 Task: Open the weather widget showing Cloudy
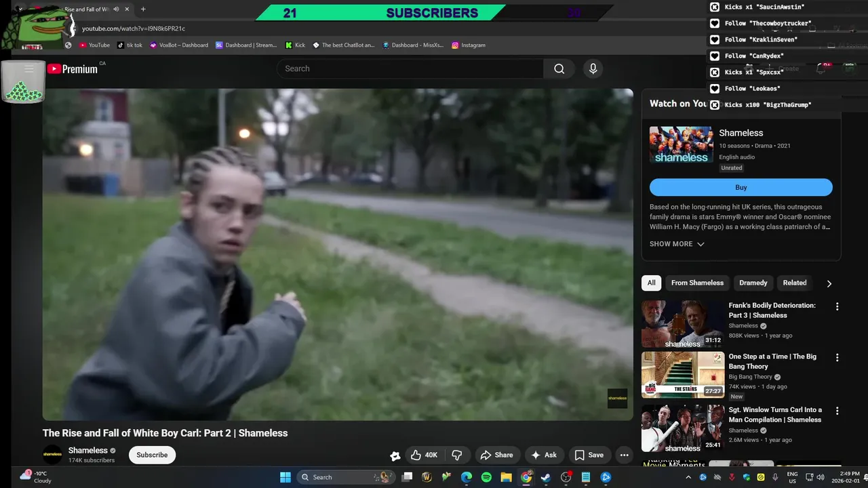tap(35, 477)
